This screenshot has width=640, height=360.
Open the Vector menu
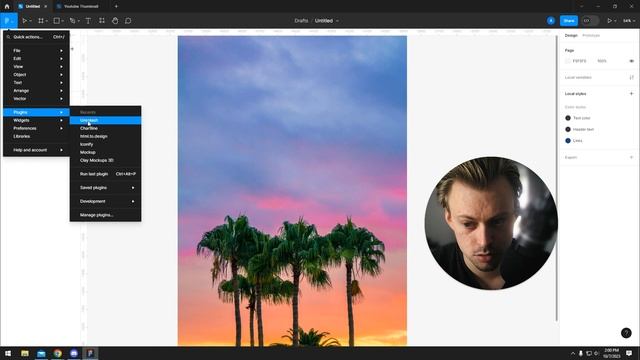point(36,98)
